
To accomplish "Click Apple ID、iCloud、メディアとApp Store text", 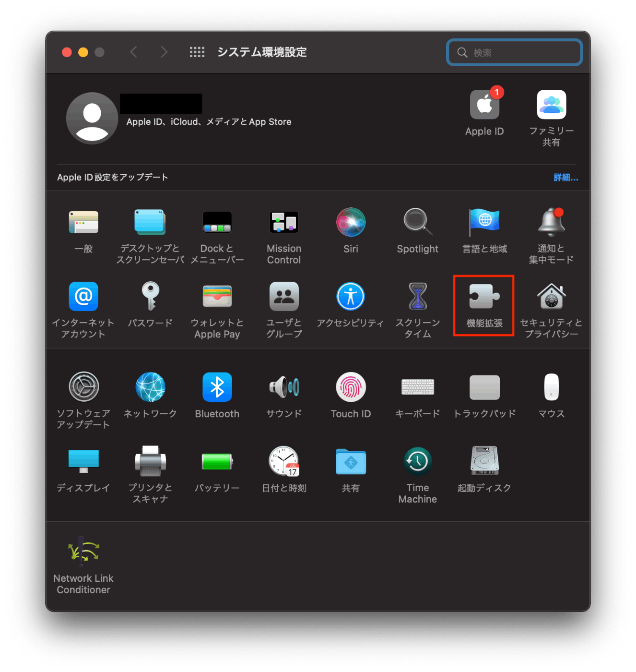I will click(x=209, y=122).
